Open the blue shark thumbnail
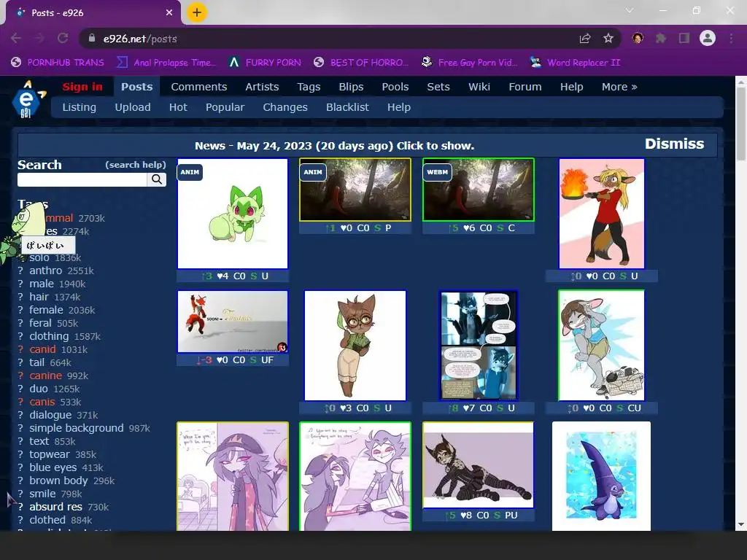 [601, 475]
